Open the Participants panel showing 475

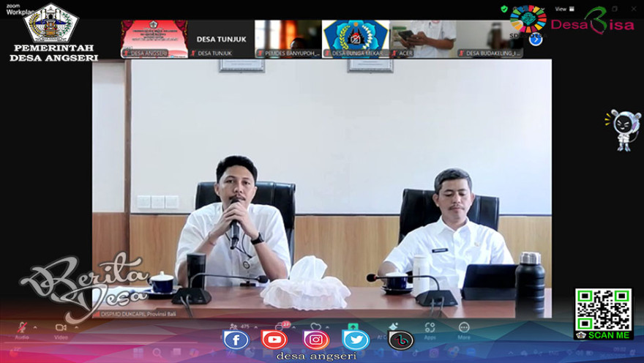(x=240, y=326)
